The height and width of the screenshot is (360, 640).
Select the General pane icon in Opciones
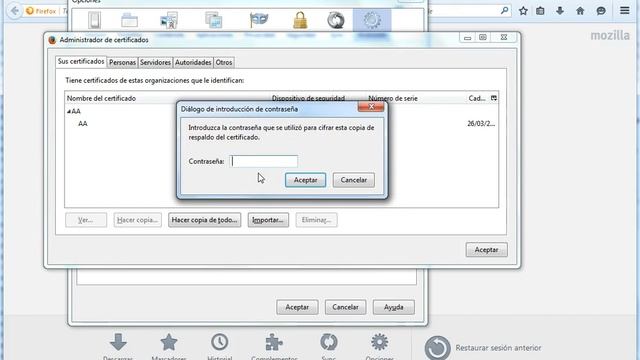coord(94,21)
